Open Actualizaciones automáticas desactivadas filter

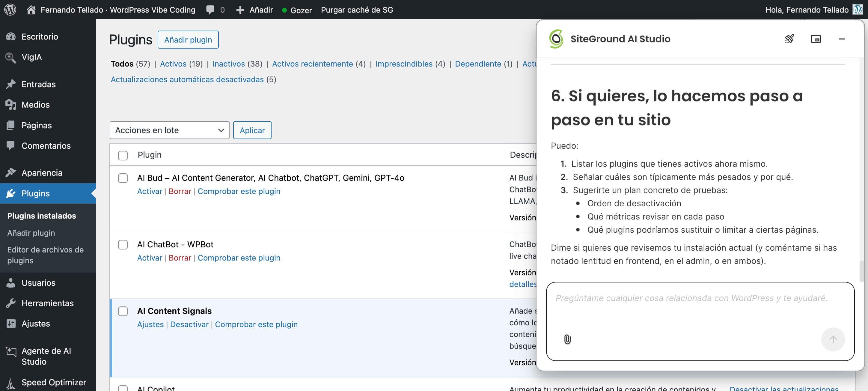pos(187,79)
